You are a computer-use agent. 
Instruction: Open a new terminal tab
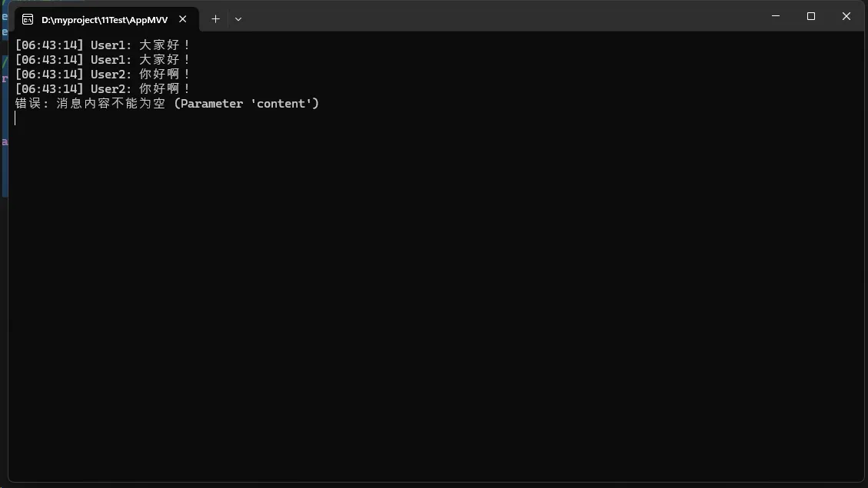click(215, 19)
